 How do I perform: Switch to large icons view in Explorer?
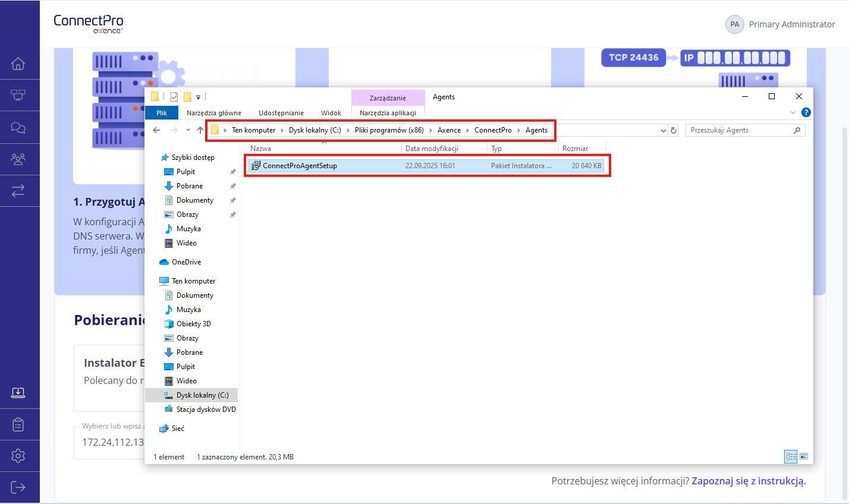click(x=804, y=456)
